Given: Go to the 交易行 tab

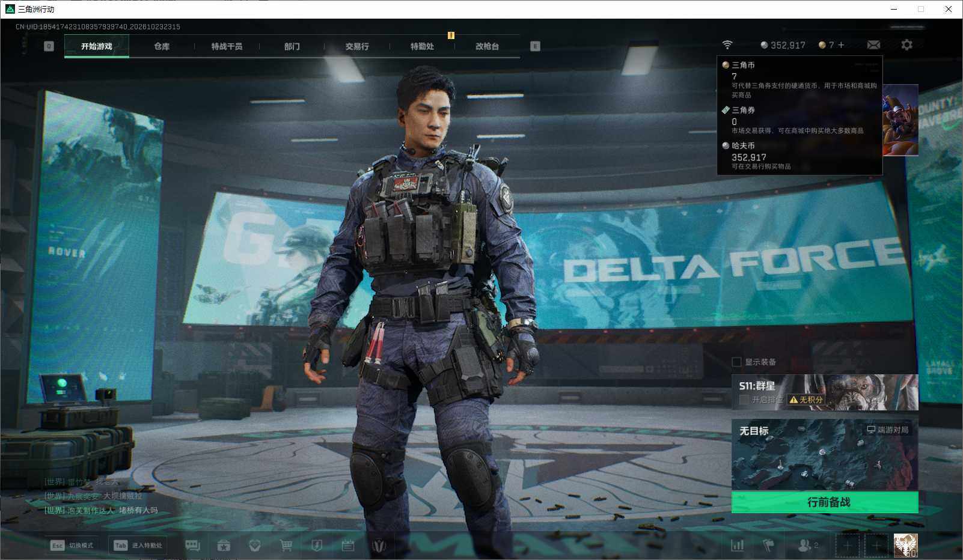Looking at the screenshot, I should click(357, 46).
